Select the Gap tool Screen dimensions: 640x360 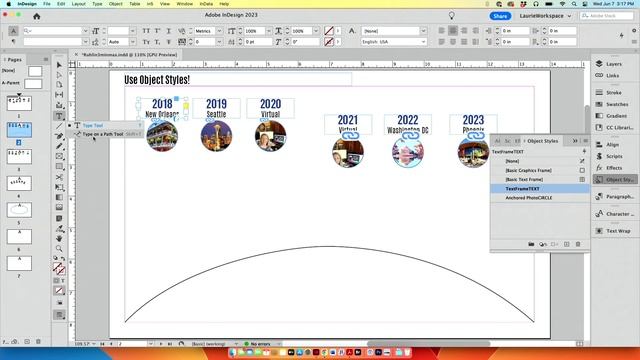click(59, 95)
